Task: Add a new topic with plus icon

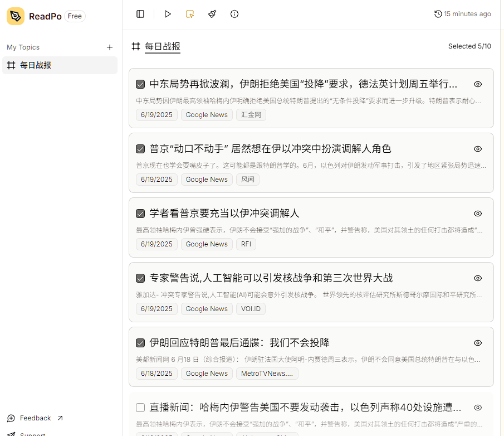Action: coord(110,47)
